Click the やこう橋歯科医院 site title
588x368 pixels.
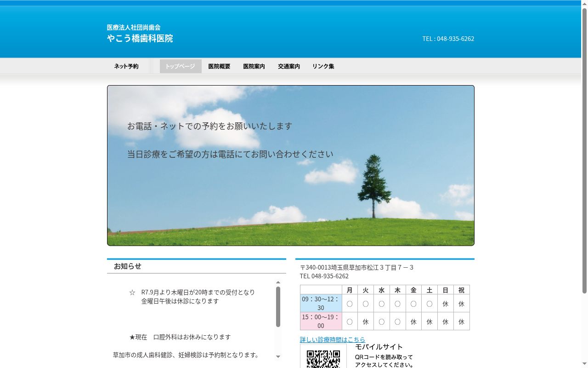pyautogui.click(x=140, y=39)
